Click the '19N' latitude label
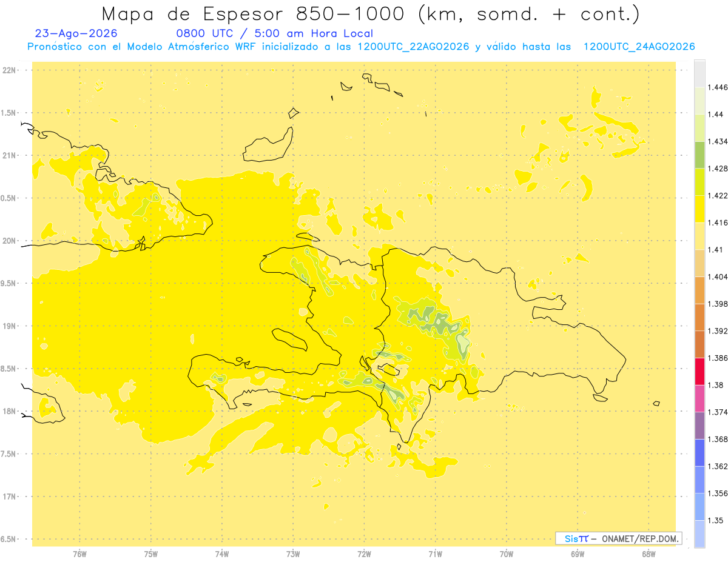Image resolution: width=728 pixels, height=562 pixels. tap(10, 326)
